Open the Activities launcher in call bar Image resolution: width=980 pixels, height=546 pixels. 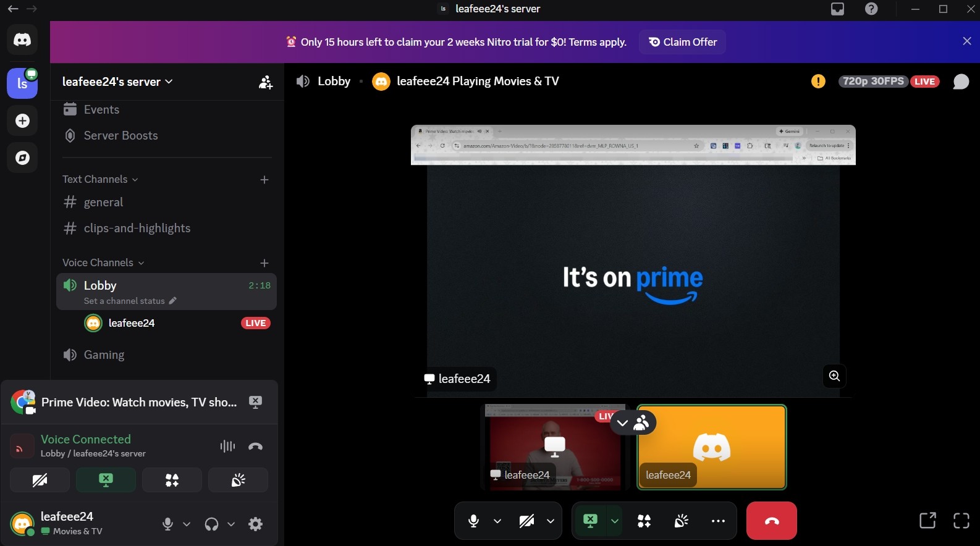(644, 521)
